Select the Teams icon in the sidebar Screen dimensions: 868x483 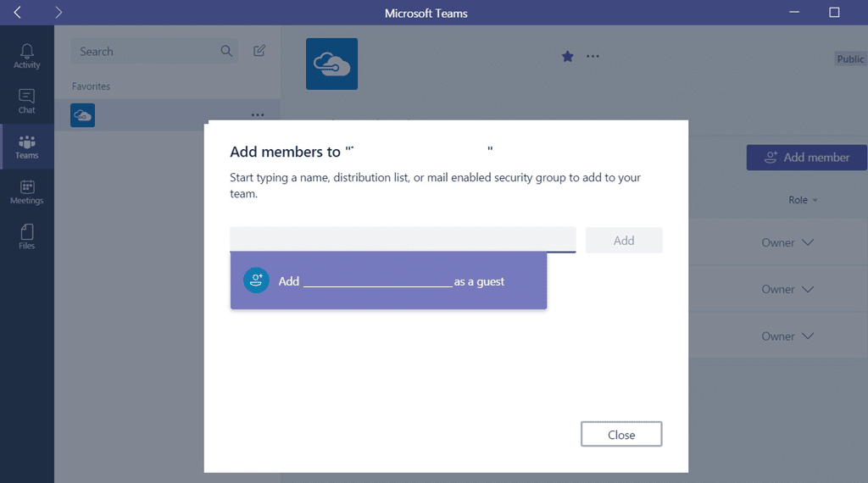[x=26, y=147]
